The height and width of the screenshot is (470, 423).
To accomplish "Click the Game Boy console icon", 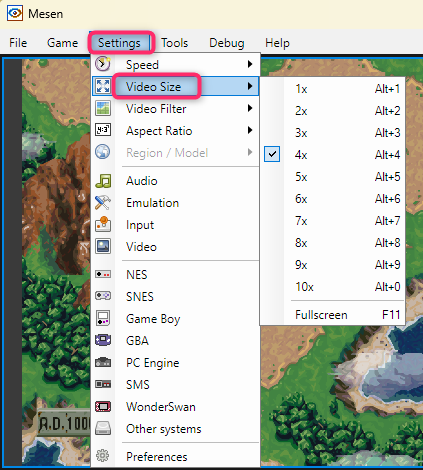I will (x=103, y=318).
